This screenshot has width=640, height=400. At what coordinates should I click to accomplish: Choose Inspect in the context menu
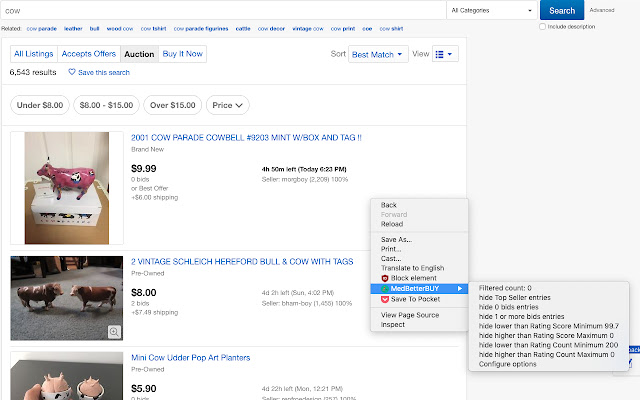(x=419, y=324)
